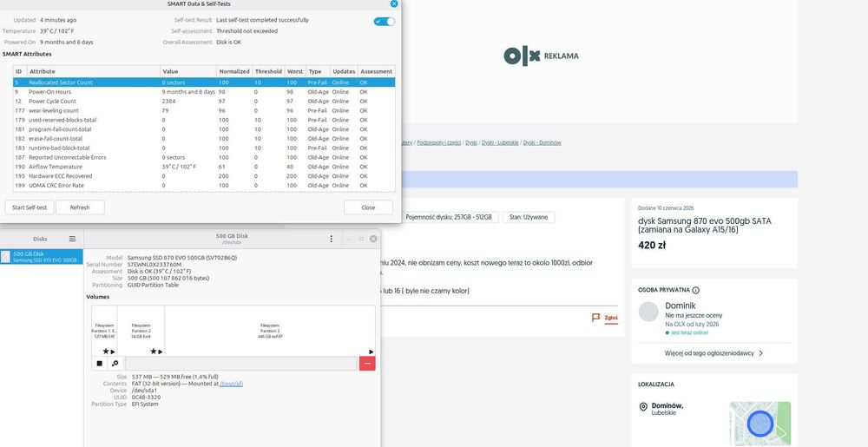Screen dimensions: 868x447
Task: Select the Airflow Temperature row
Action: coord(204,167)
